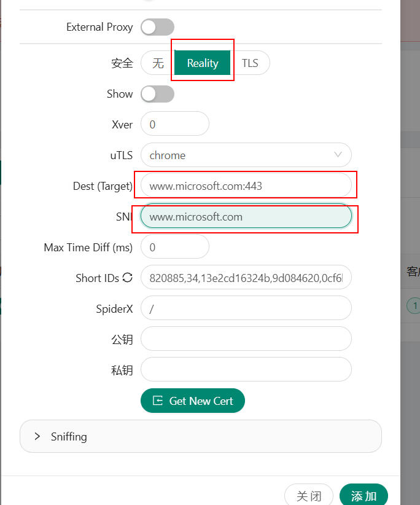Select the Reality security option
The height and width of the screenshot is (505, 420).
[203, 63]
